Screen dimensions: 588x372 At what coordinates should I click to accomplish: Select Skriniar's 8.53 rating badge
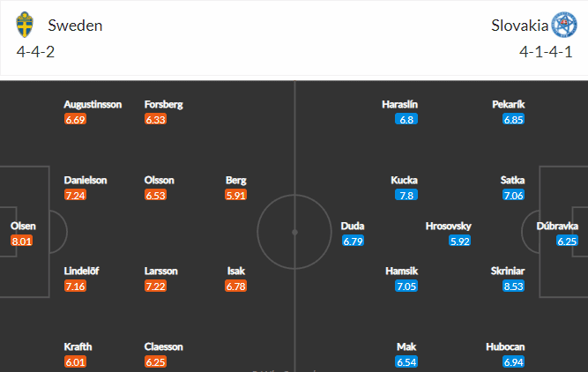tap(513, 286)
